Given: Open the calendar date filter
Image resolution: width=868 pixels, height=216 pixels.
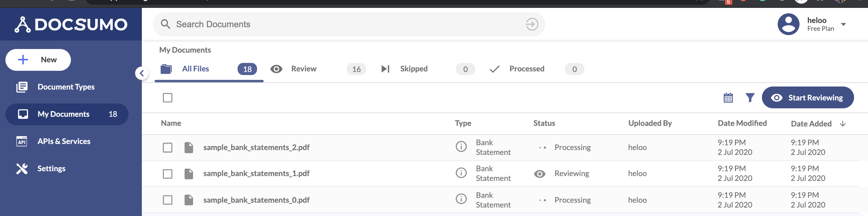Looking at the screenshot, I should (728, 98).
